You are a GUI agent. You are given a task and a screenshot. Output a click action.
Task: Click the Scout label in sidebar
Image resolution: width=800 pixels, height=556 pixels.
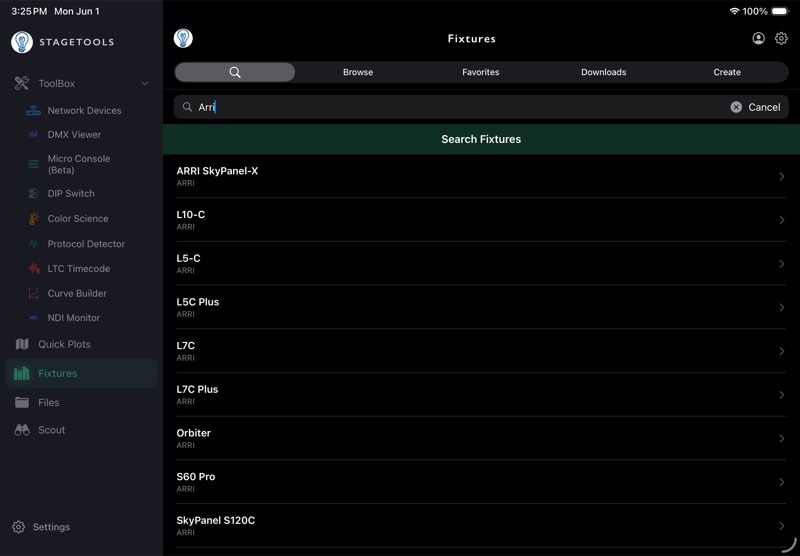coord(52,430)
